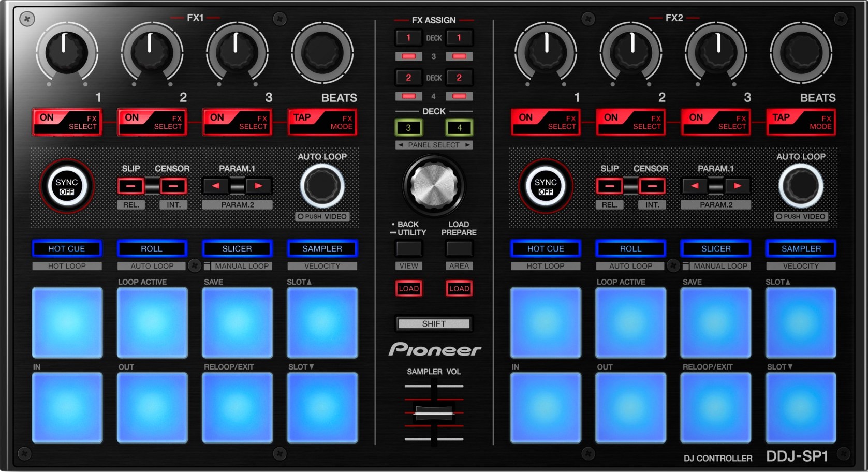The image size is (868, 472).
Task: Click left deck PARAM.1 left arrow
Action: click(x=216, y=186)
